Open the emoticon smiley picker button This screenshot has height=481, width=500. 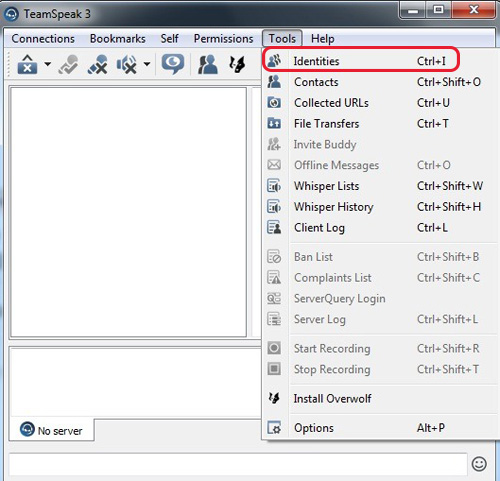[x=479, y=464]
